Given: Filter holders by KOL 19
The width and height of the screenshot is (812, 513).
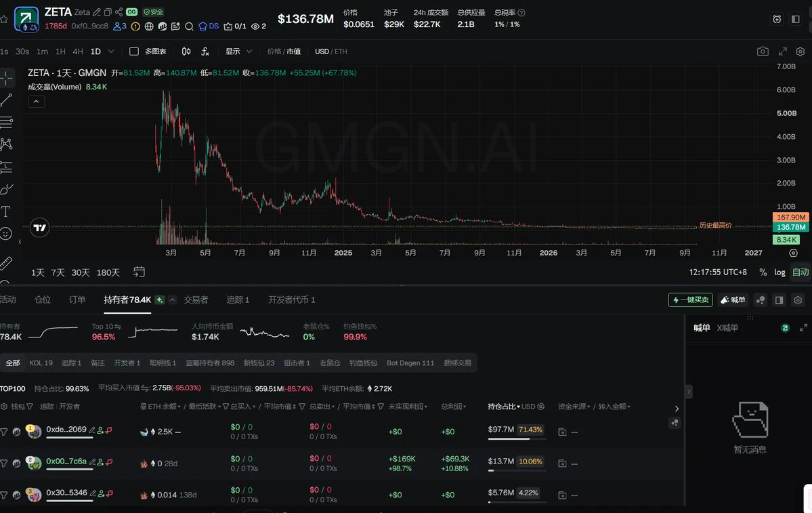Looking at the screenshot, I should 41,363.
